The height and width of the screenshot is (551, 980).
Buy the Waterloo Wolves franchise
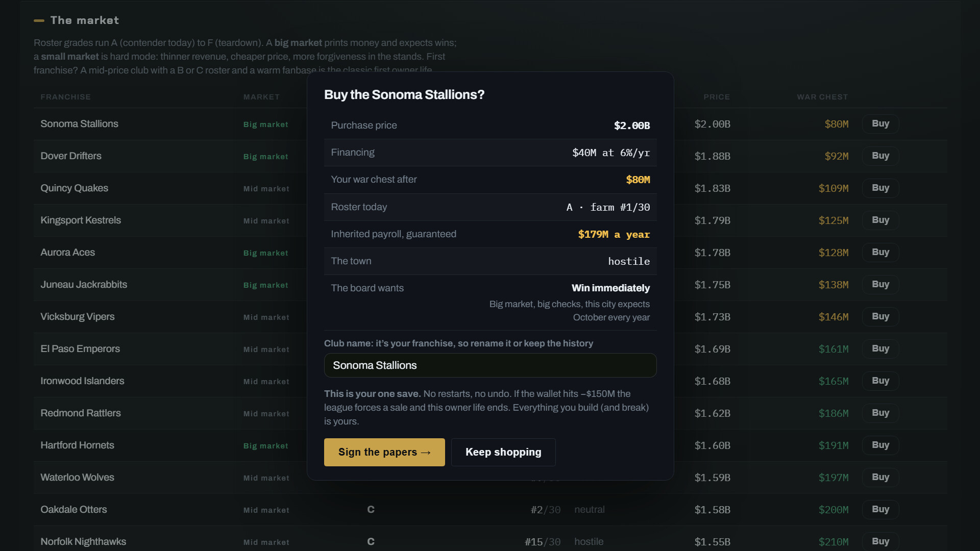tap(880, 477)
